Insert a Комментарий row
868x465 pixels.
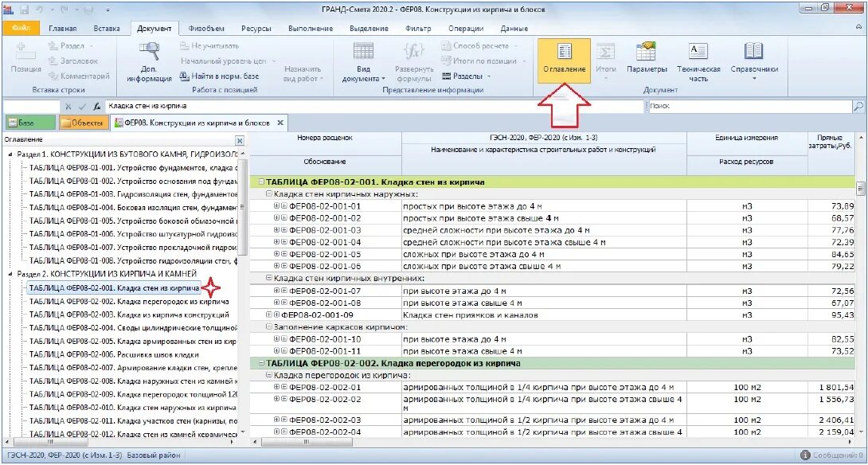[x=79, y=76]
